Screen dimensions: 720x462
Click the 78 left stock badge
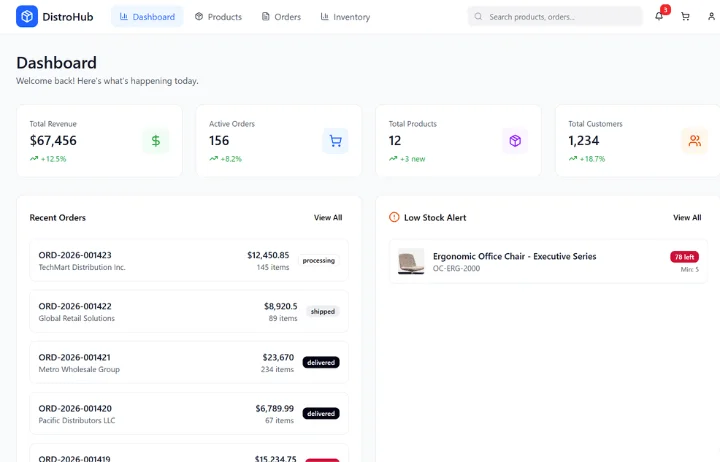pos(684,257)
